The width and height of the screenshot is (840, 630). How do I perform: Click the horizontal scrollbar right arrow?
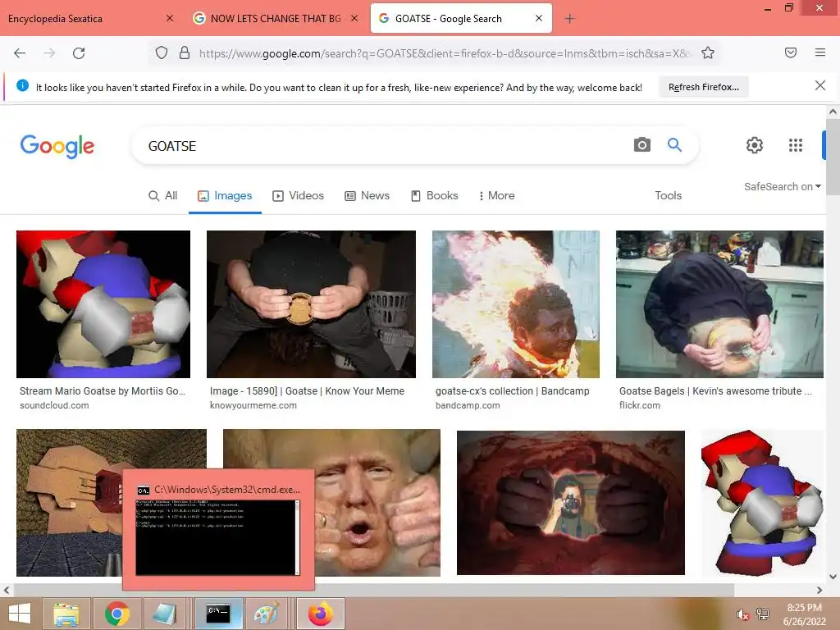819,591
